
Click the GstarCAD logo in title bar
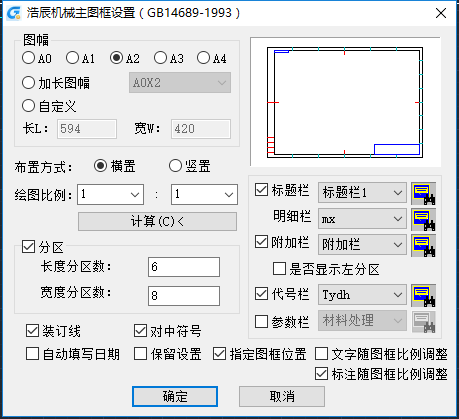[x=14, y=13]
